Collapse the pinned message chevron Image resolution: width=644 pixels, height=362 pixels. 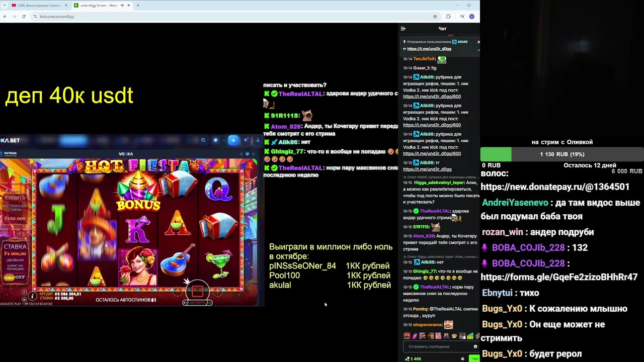coord(478,49)
